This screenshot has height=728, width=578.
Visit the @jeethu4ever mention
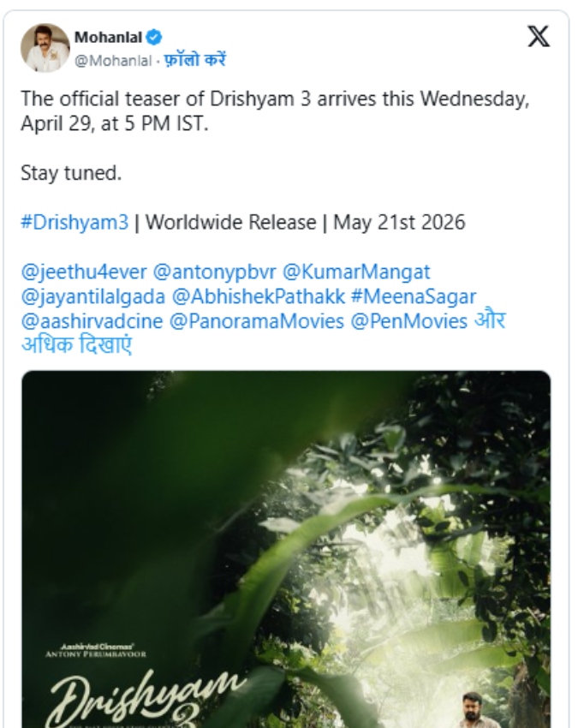pyautogui.click(x=83, y=272)
